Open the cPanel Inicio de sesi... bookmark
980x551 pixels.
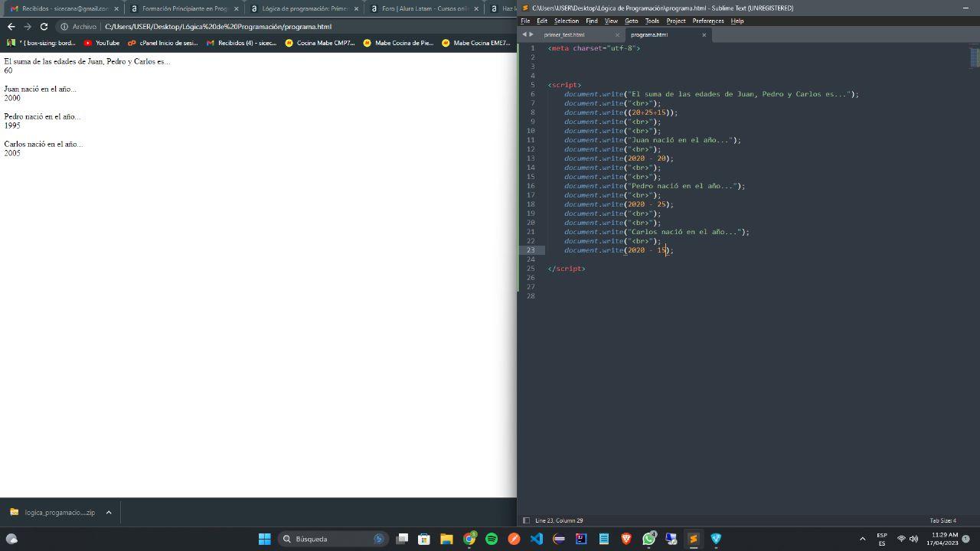point(162,43)
